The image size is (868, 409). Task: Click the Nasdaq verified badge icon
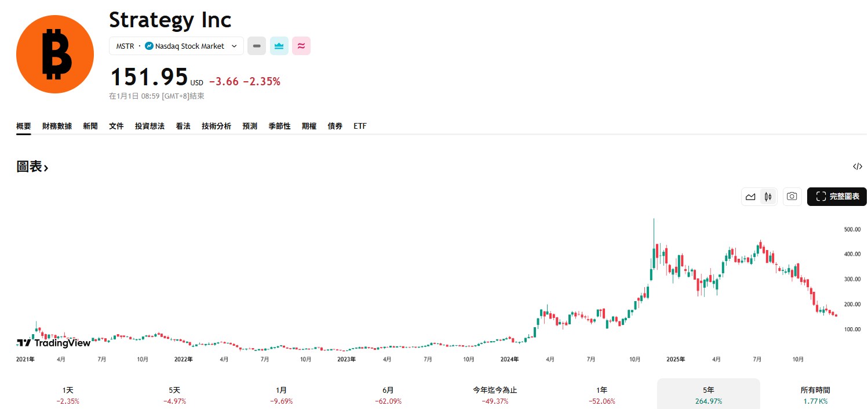click(149, 46)
